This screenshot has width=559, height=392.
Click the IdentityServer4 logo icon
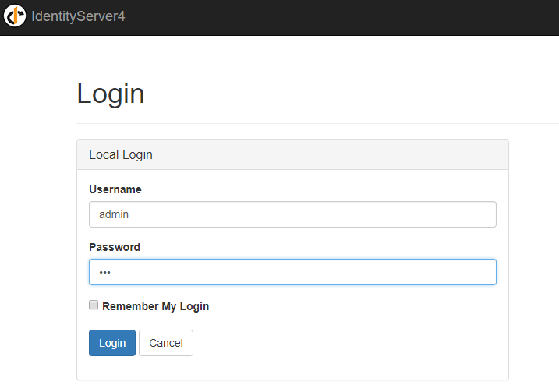(15, 16)
